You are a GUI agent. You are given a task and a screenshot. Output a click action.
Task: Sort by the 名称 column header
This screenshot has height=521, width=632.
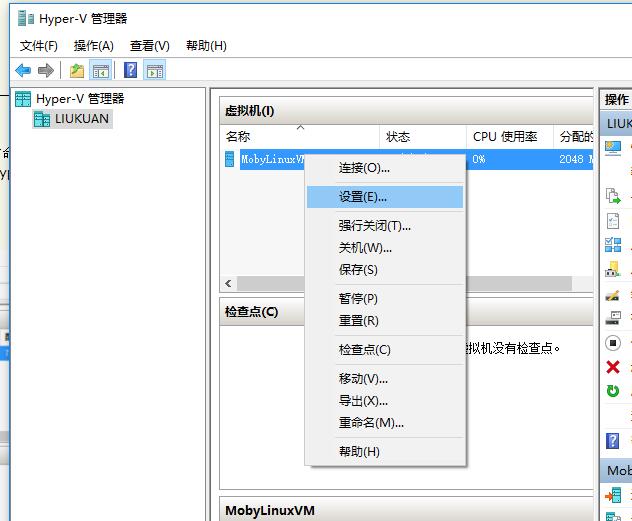click(299, 137)
